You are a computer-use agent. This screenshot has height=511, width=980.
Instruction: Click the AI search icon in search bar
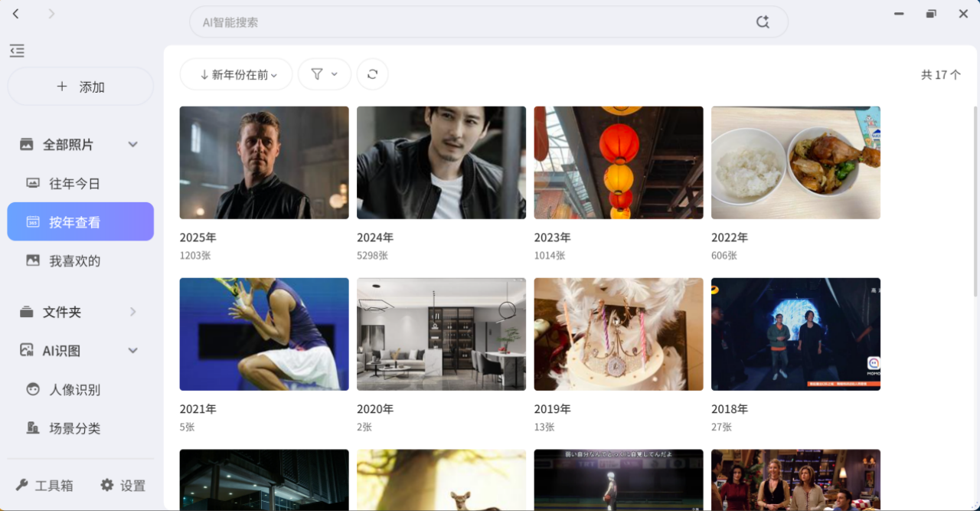pos(762,22)
